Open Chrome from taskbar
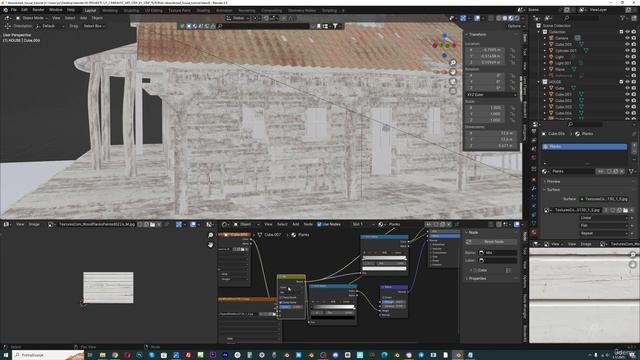 tap(115, 355)
